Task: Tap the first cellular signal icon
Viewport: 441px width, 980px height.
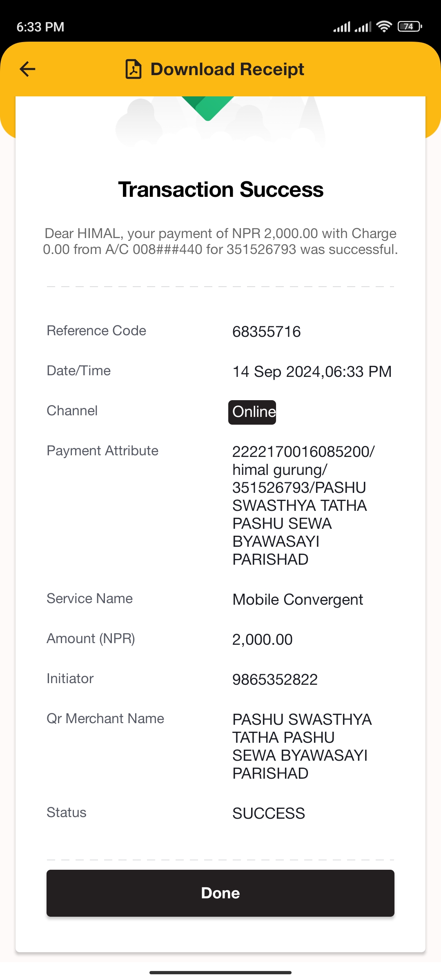Action: (x=342, y=27)
